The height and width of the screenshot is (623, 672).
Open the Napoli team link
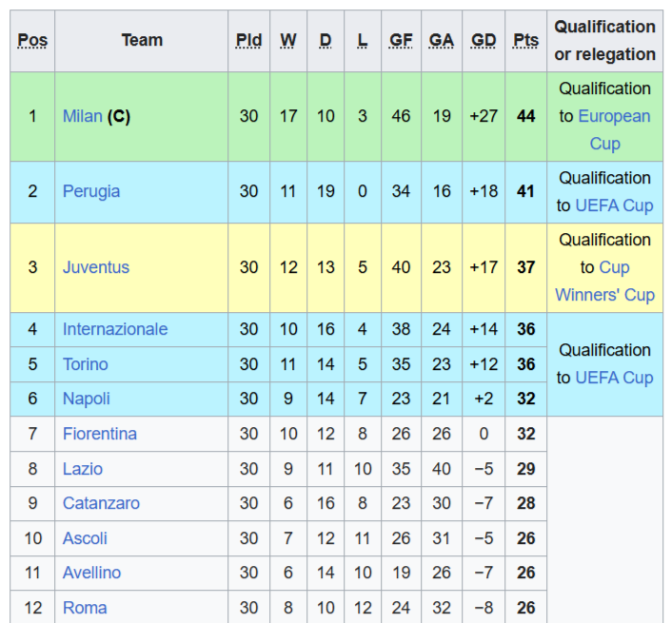click(87, 399)
